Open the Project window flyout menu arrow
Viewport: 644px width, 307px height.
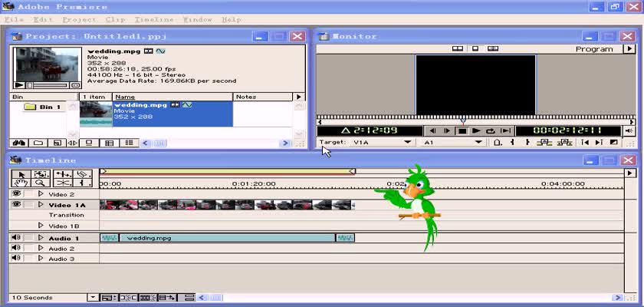(299, 97)
